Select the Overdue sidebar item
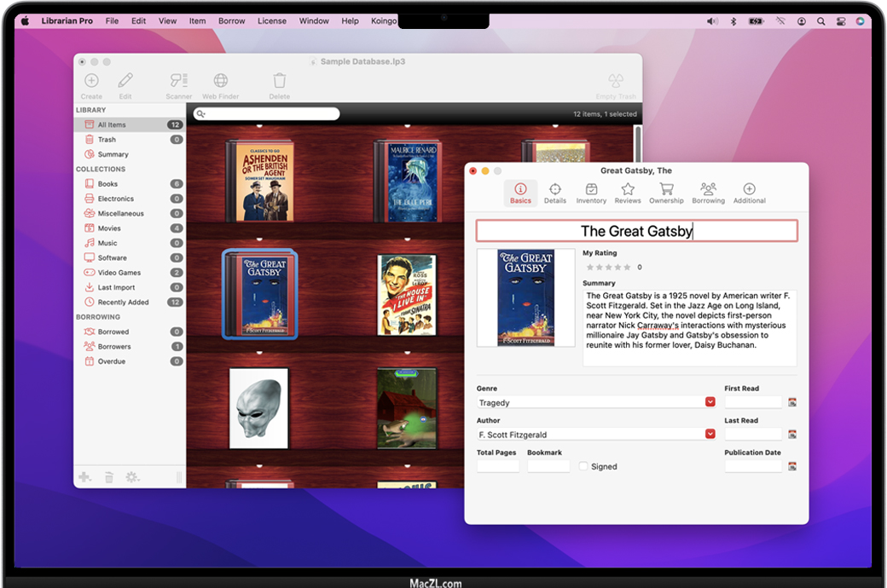The height and width of the screenshot is (588, 887). point(111,361)
